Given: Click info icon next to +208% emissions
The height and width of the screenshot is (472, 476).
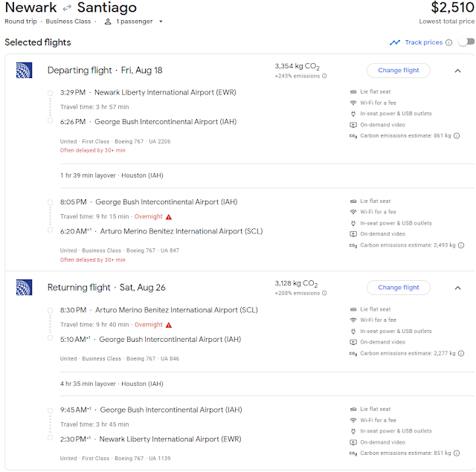Looking at the screenshot, I should pos(324,293).
